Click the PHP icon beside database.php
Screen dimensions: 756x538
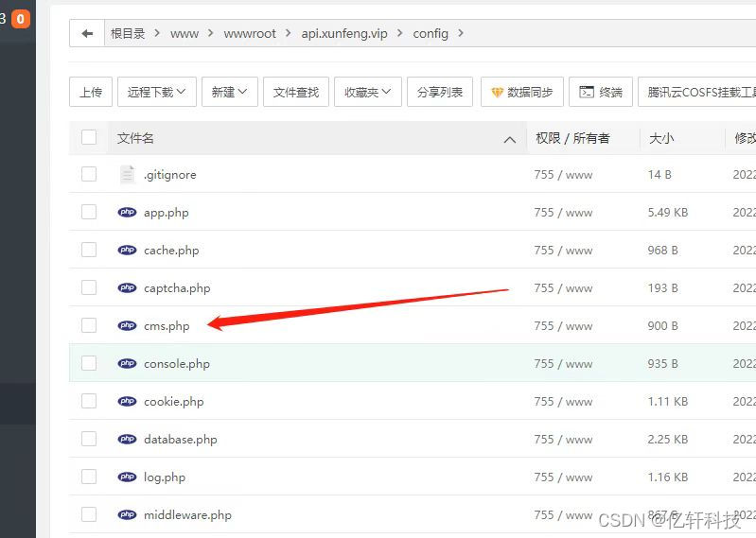tap(127, 440)
